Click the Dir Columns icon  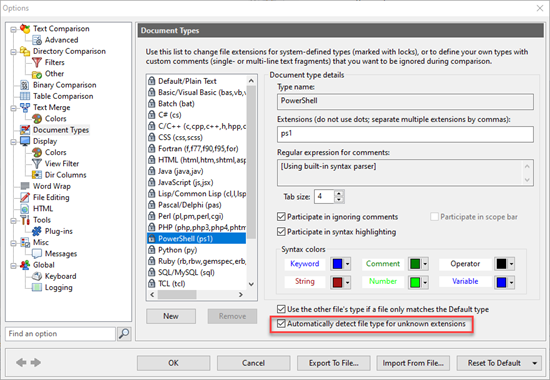(37, 175)
